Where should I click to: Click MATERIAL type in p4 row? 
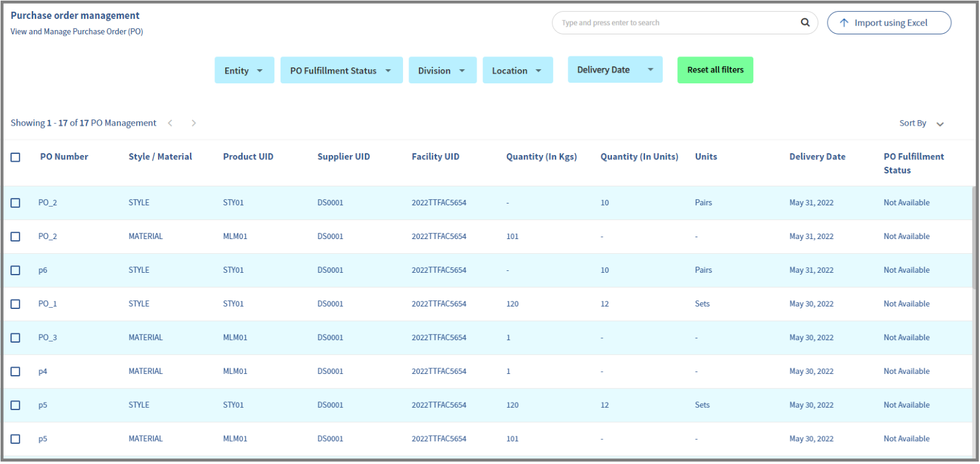click(146, 371)
